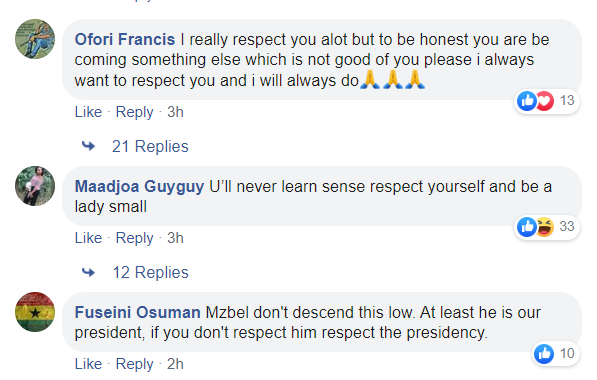The image size is (597, 380).
Task: Click the Fuseini Osuman name link
Action: (x=137, y=313)
